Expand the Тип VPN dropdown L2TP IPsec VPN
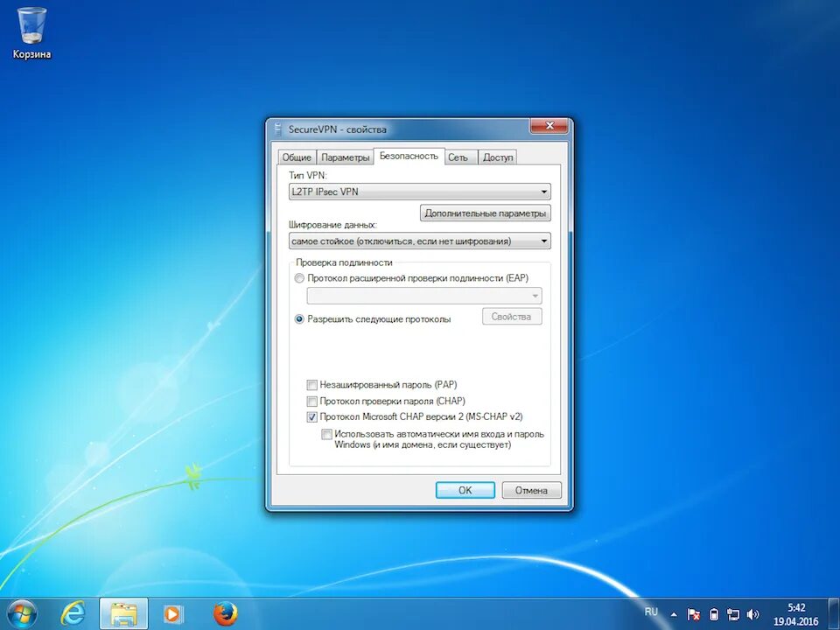The image size is (840, 630). point(419,192)
